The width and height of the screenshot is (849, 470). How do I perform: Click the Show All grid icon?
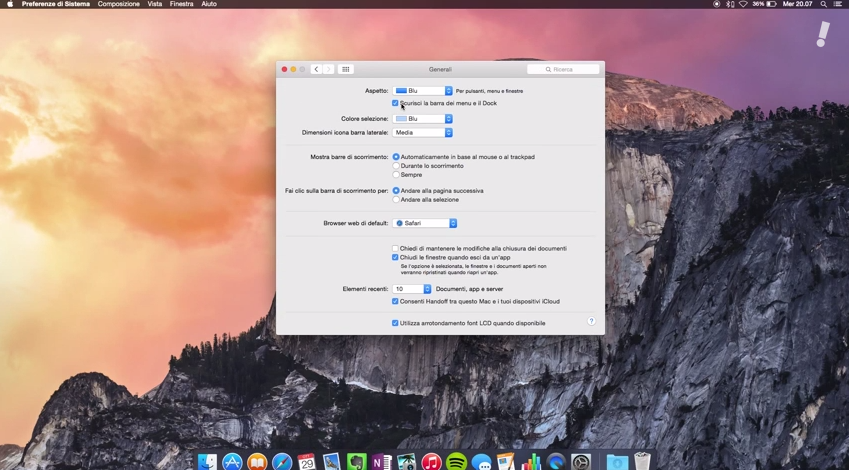(x=346, y=69)
